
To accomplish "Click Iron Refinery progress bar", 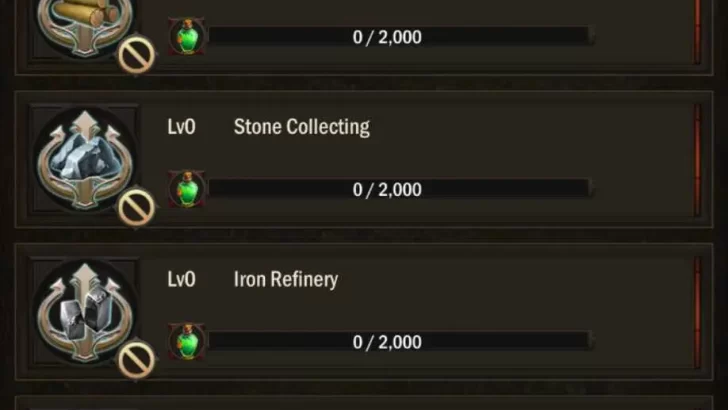I will 398,341.
